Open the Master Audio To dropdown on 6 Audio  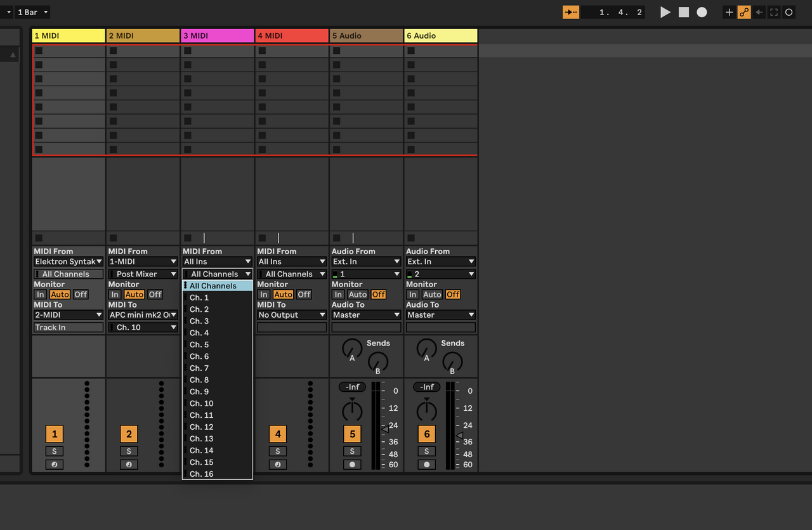tap(441, 314)
